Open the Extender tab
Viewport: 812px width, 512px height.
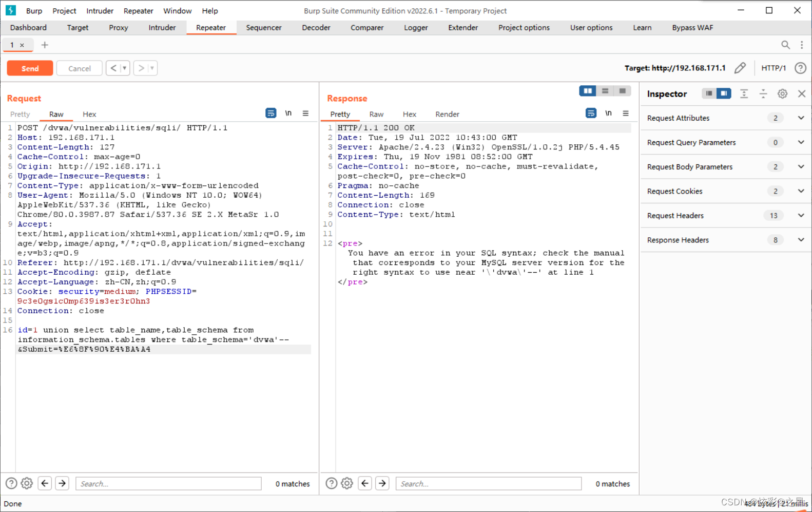tap(463, 28)
